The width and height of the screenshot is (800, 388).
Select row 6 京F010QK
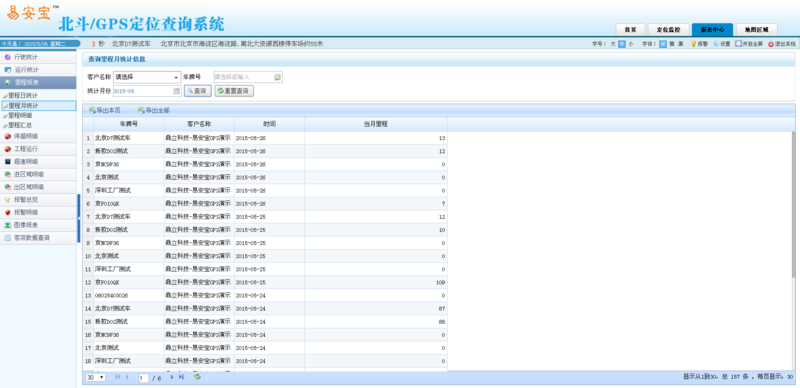(265, 204)
